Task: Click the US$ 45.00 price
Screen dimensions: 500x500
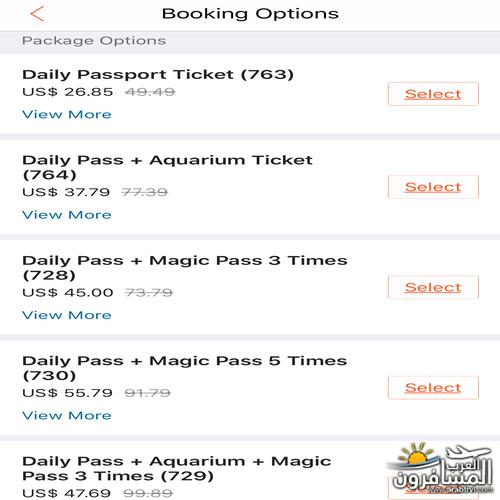Action: (x=68, y=292)
